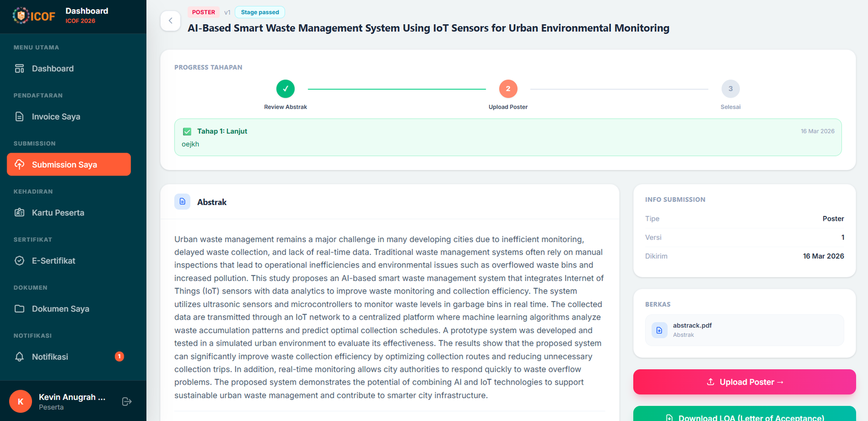
Task: Download the LOA Letter of Acceptance
Action: click(x=744, y=416)
